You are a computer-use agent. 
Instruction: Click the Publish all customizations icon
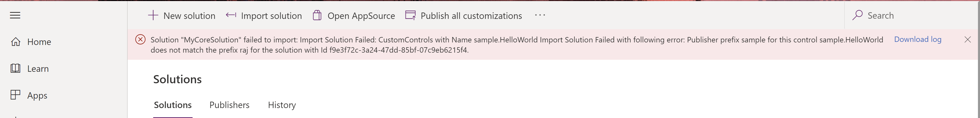[410, 16]
